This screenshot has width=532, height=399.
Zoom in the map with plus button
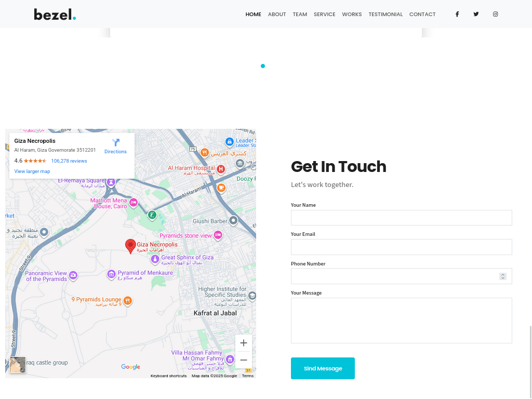[x=244, y=343]
